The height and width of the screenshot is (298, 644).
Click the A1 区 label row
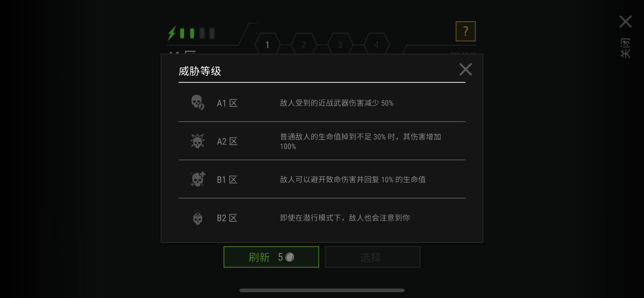[322, 103]
